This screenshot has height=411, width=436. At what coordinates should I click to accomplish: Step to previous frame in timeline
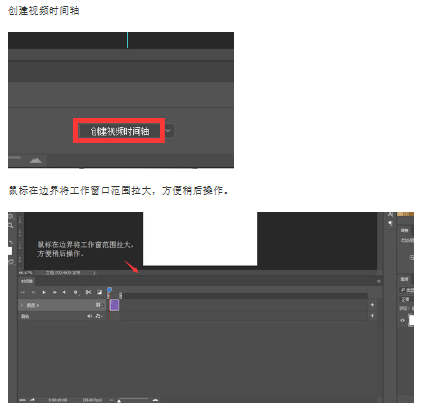pos(33,292)
